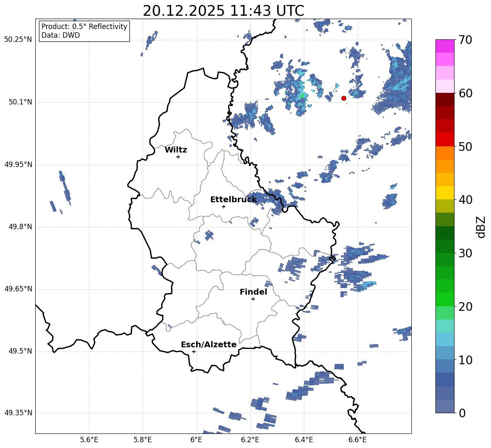Click the Product: 0.5° Reflectivity text
Viewport: 491px width, 448px height.
(x=84, y=27)
